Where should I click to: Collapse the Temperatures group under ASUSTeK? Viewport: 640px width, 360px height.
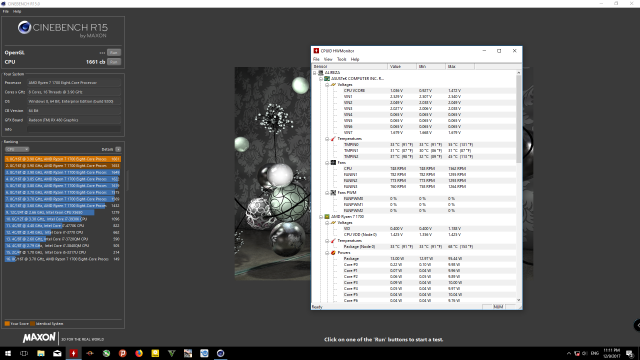pyautogui.click(x=327, y=139)
